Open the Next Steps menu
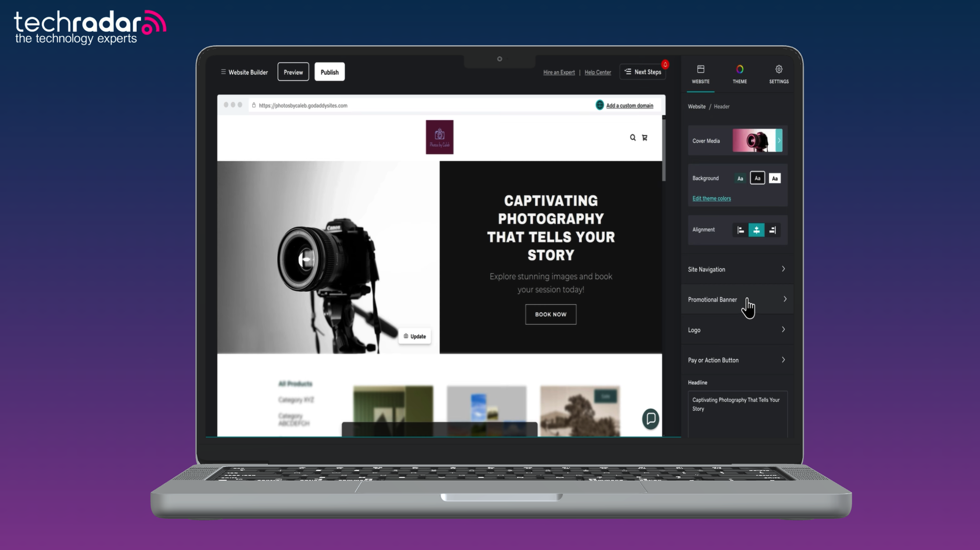 tap(642, 72)
